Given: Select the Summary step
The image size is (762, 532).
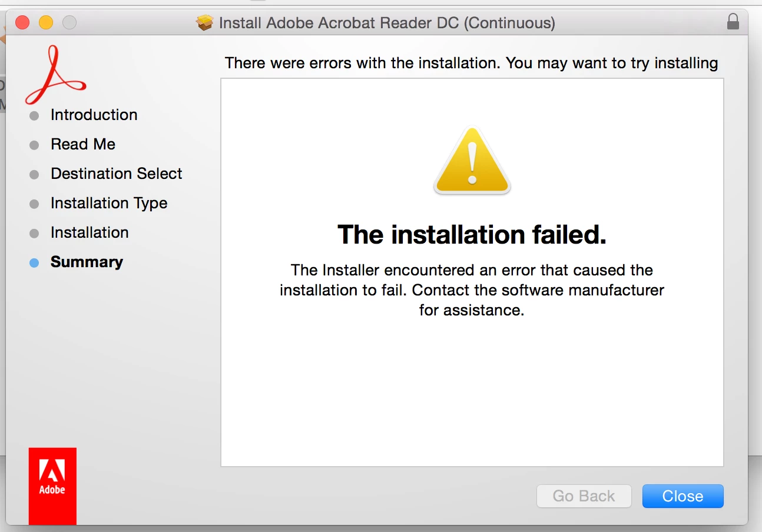Looking at the screenshot, I should pos(87,262).
